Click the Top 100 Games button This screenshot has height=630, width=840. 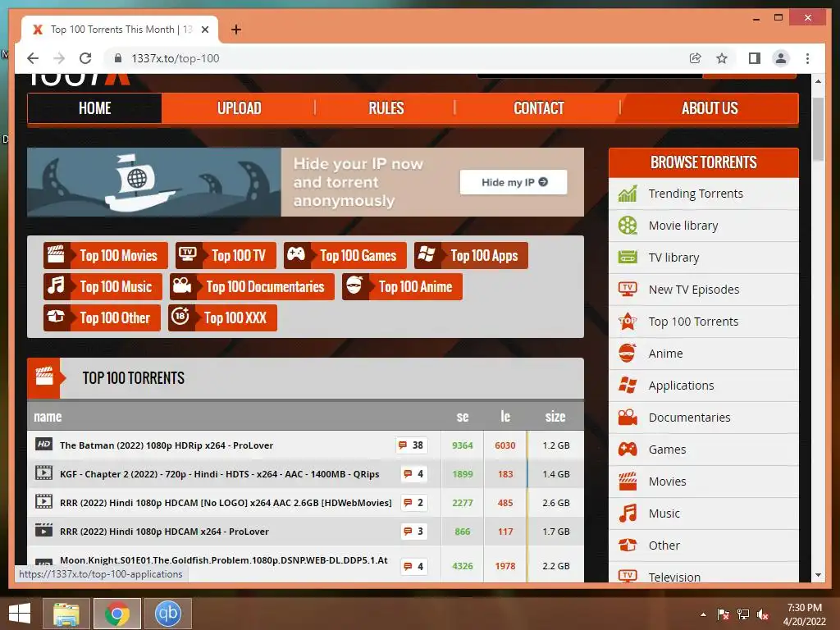click(x=345, y=256)
